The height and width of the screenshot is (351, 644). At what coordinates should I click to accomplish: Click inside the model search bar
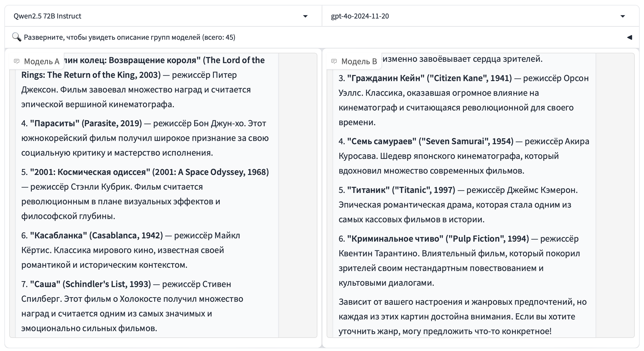point(136,37)
